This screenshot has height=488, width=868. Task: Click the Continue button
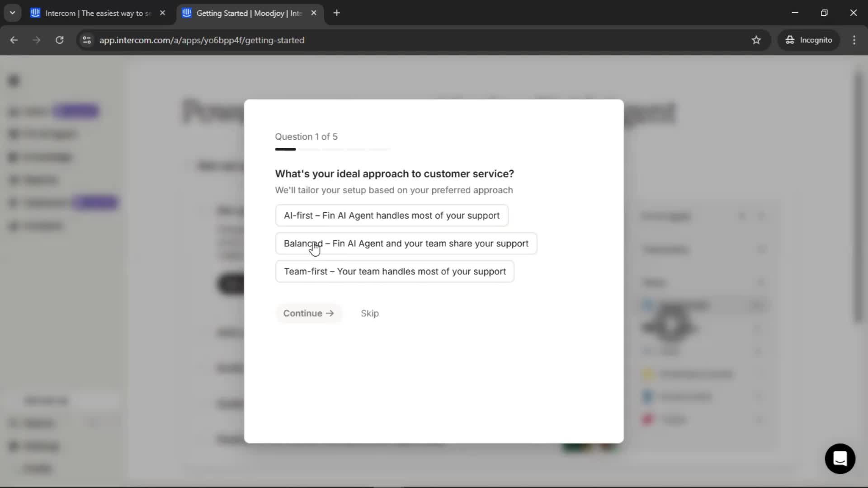click(309, 313)
